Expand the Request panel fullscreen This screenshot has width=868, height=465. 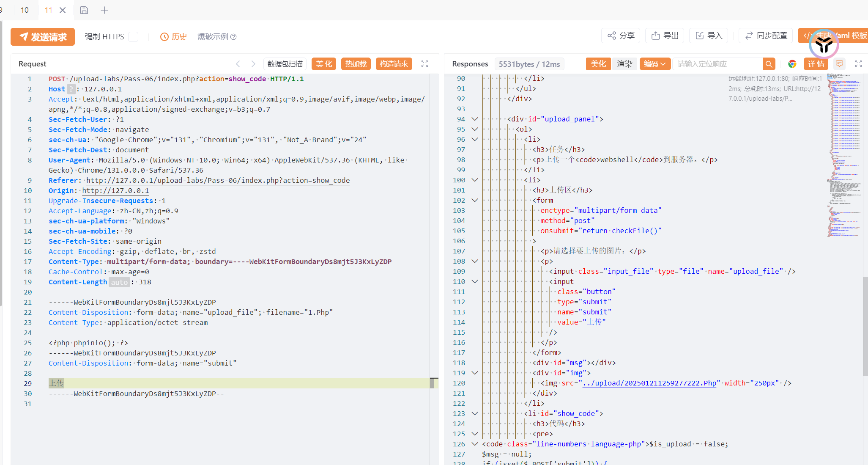point(425,64)
